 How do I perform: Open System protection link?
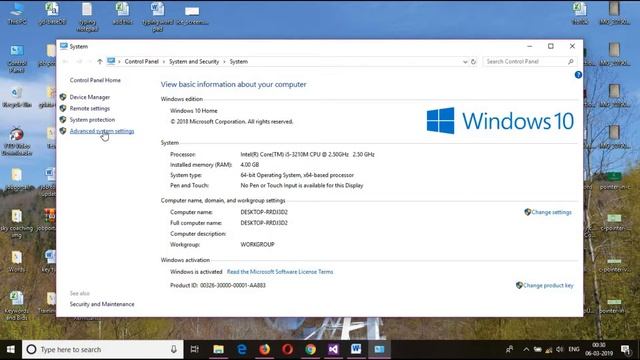pyautogui.click(x=92, y=120)
